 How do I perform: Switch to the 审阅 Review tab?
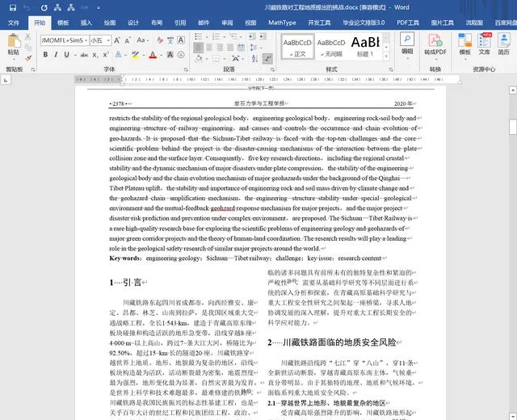227,23
